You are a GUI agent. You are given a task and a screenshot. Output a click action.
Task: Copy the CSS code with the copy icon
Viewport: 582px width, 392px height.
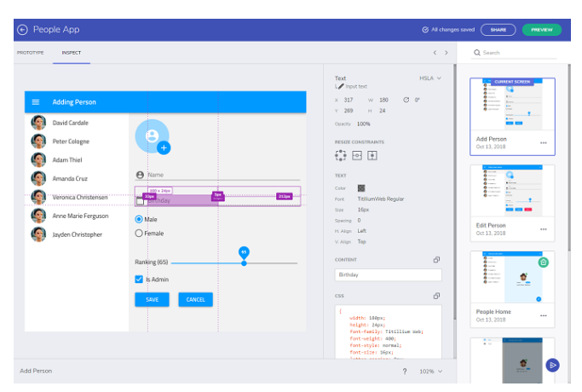click(436, 296)
